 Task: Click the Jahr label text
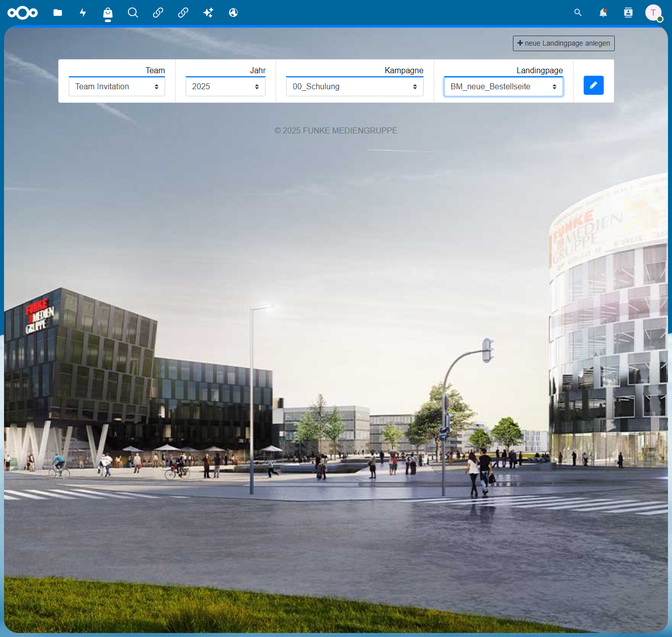point(258,70)
